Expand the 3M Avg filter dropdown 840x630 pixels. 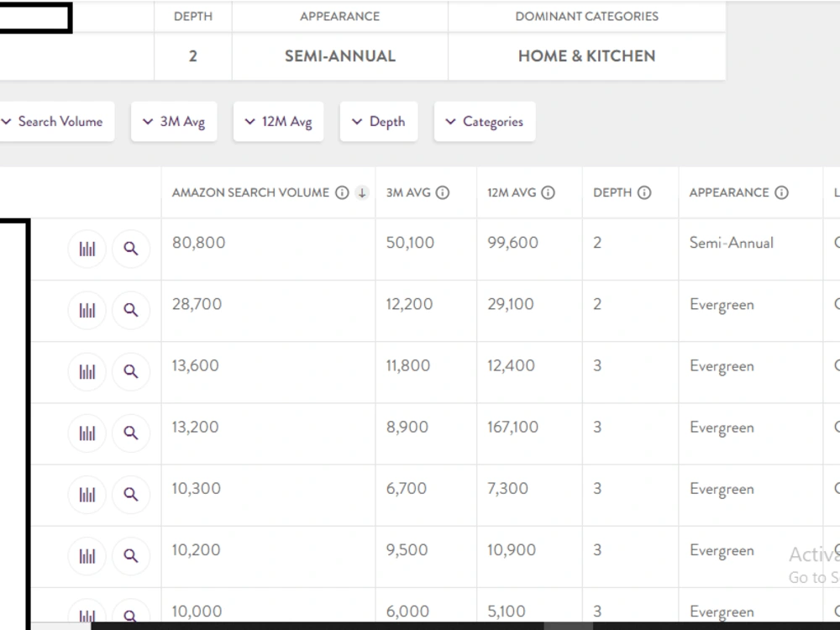pyautogui.click(x=174, y=122)
